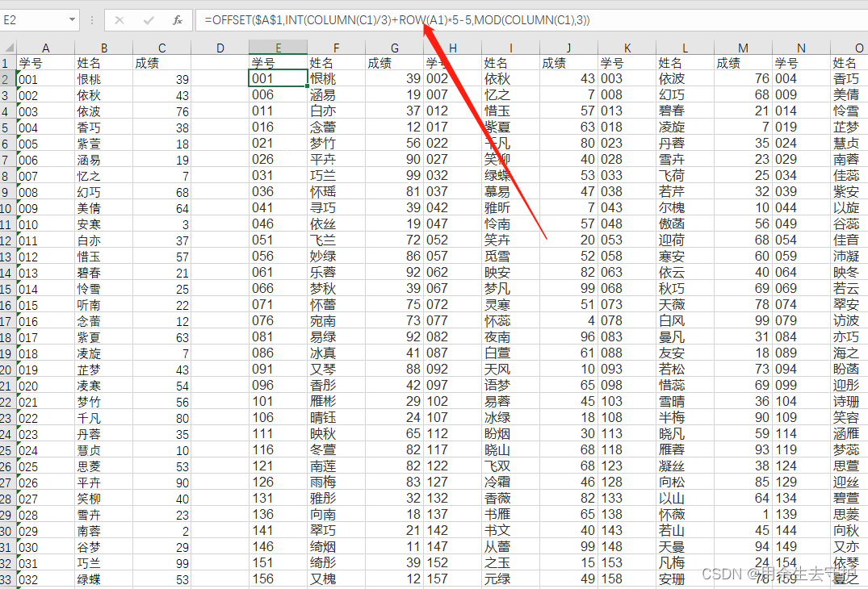The width and height of the screenshot is (868, 589).
Task: Click cell A21 with value 020
Action: (x=45, y=386)
